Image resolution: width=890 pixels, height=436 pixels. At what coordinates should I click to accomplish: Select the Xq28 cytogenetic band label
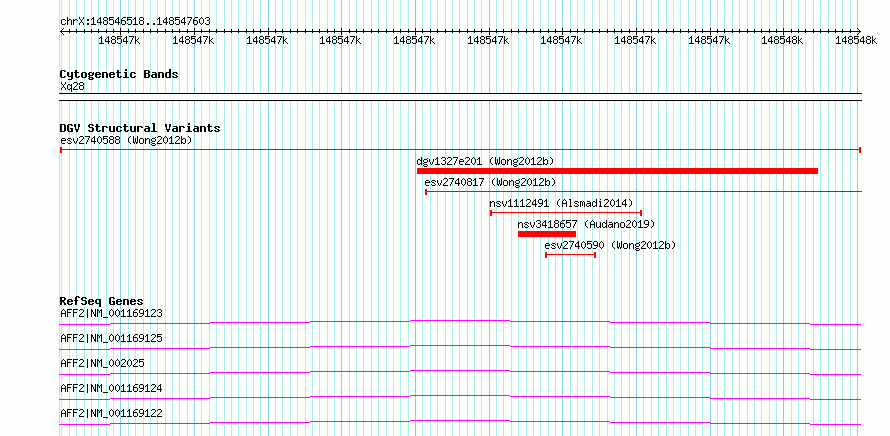(71, 86)
